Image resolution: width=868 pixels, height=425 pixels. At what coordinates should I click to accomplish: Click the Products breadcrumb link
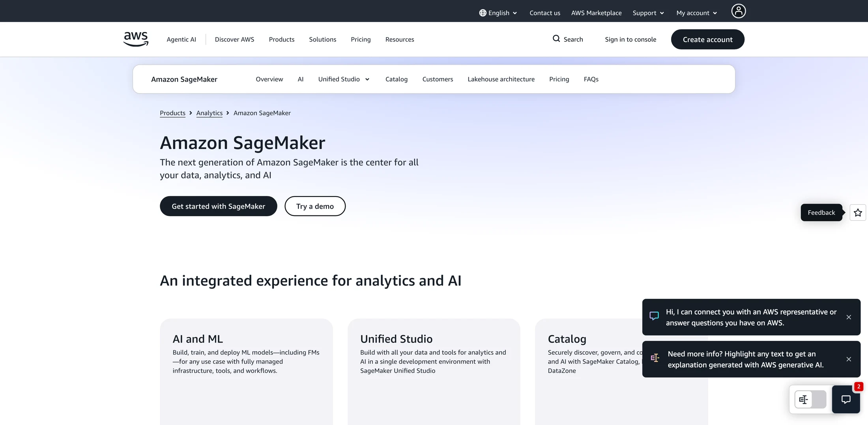172,113
